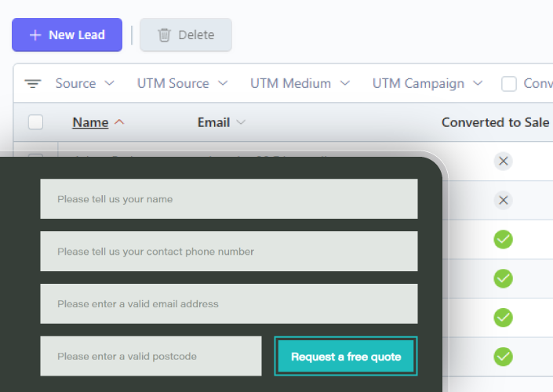The width and height of the screenshot is (553, 392).
Task: Click the first green checkmark converted icon
Action: coord(504,239)
